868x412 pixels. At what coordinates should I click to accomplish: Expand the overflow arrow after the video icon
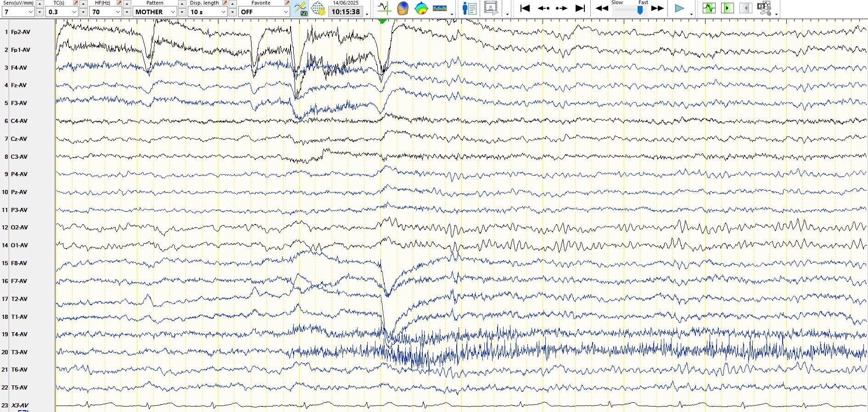click(507, 15)
